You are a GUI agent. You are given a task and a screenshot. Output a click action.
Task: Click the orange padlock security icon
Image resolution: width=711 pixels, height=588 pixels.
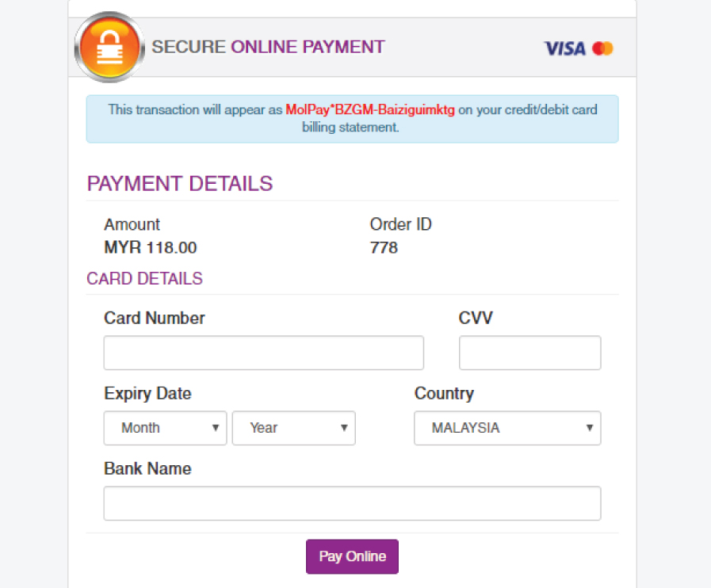coord(109,47)
